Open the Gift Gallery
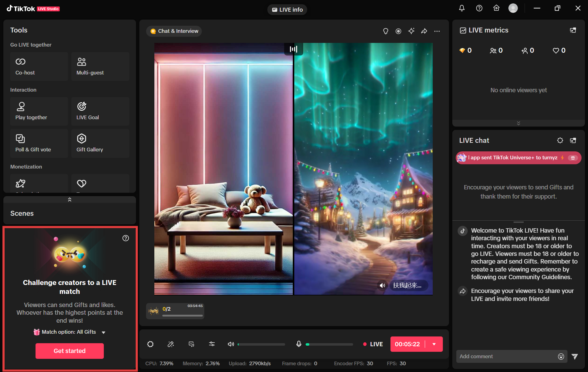588x372 pixels. tap(100, 143)
